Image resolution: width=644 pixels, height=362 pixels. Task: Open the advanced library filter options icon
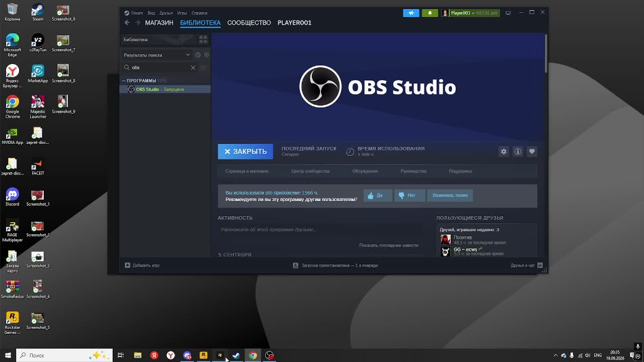pos(203,67)
